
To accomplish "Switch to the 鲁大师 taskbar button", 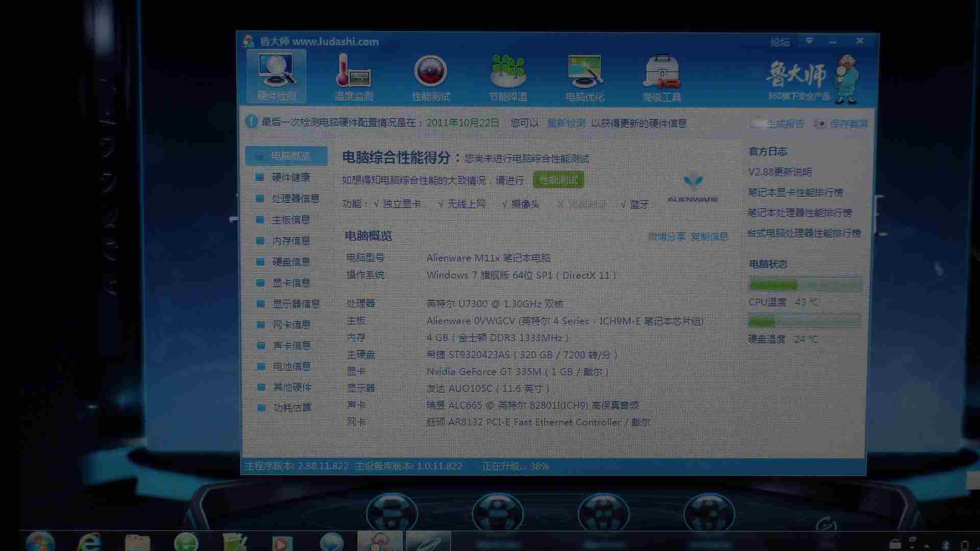I will pyautogui.click(x=380, y=541).
